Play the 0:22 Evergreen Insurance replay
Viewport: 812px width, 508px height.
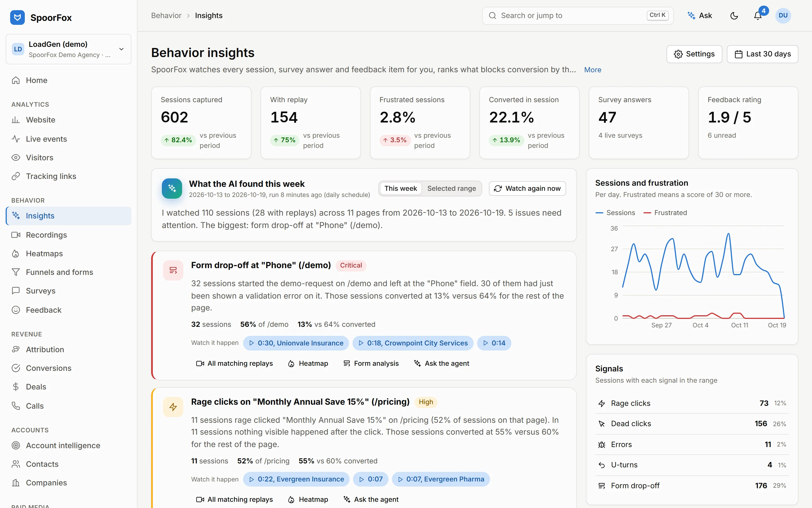point(296,479)
